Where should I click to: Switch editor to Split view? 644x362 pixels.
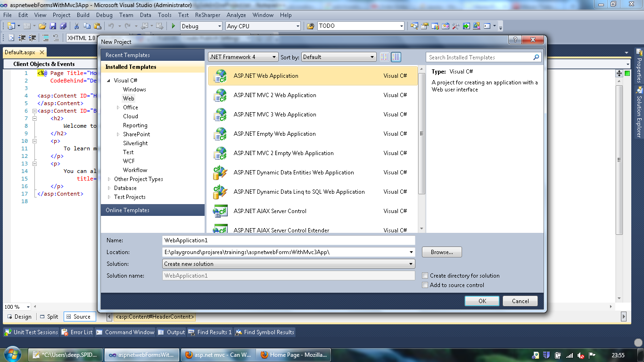coord(49,317)
